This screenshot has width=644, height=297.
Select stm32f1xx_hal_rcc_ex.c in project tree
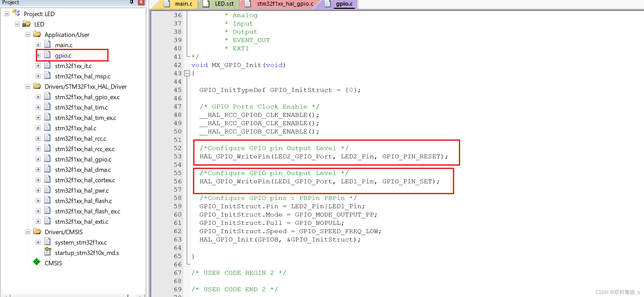85,149
